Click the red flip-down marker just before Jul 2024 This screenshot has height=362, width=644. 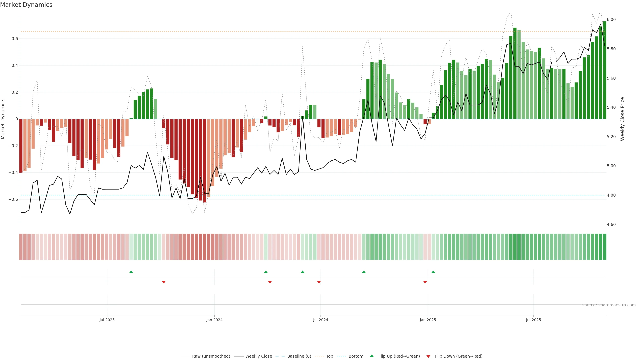pos(319,282)
